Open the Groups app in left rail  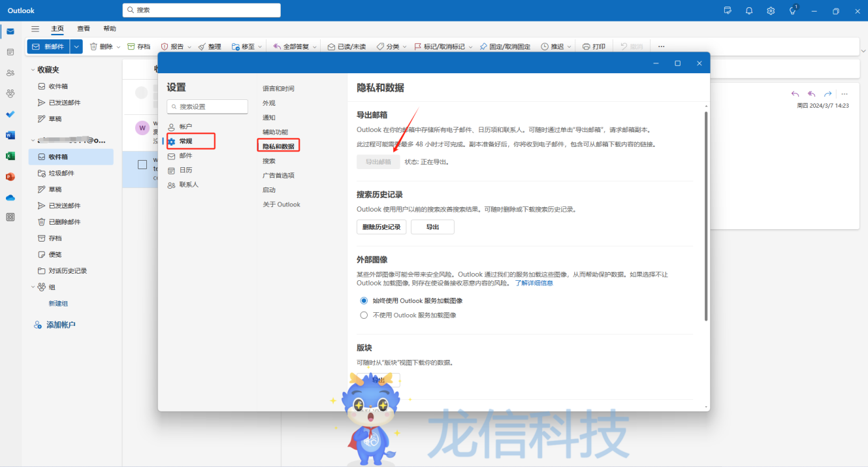tap(10, 93)
